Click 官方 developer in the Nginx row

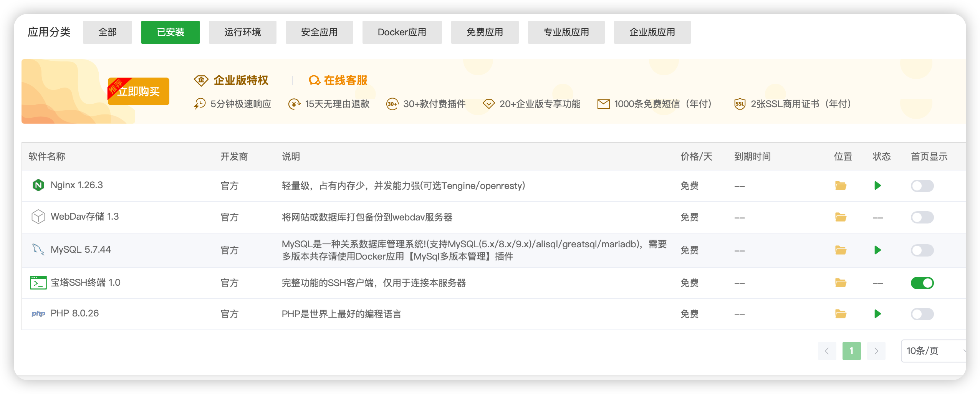[230, 186]
